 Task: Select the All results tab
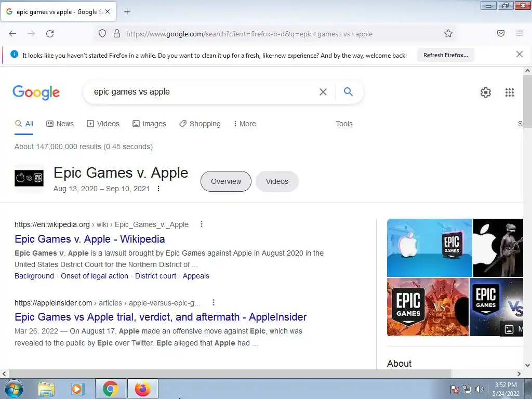(24, 124)
